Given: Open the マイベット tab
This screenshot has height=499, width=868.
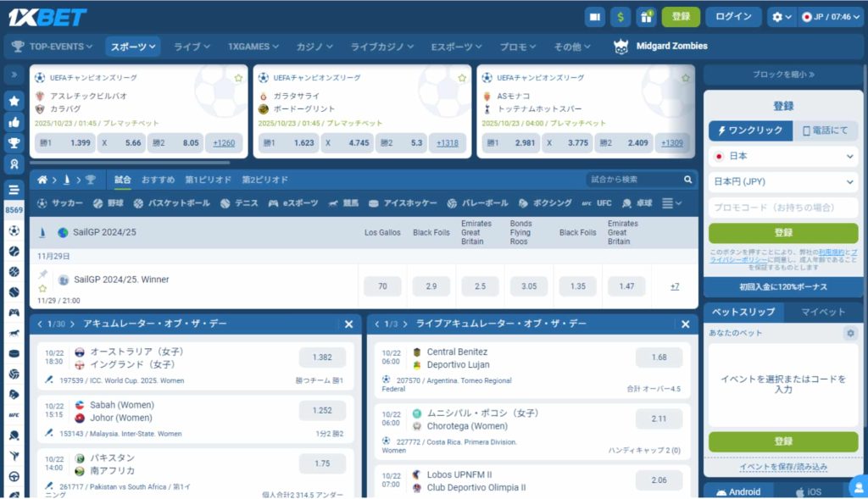Looking at the screenshot, I should pos(823,312).
